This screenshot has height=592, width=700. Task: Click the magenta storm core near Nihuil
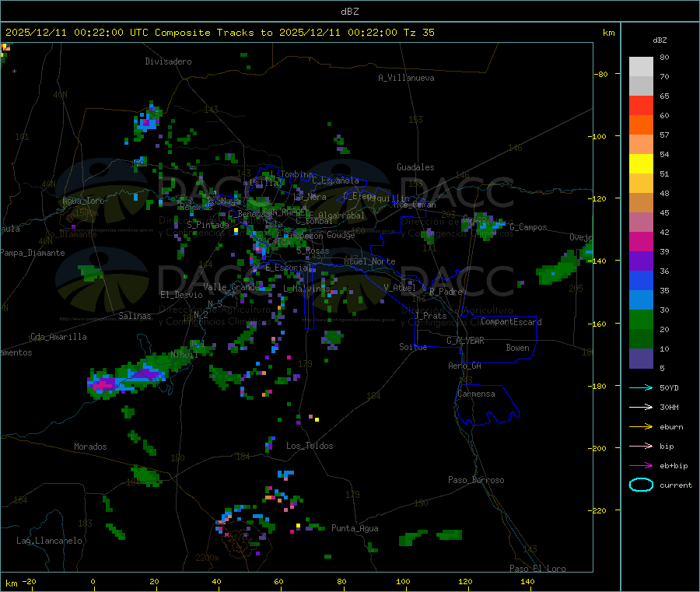(104, 384)
